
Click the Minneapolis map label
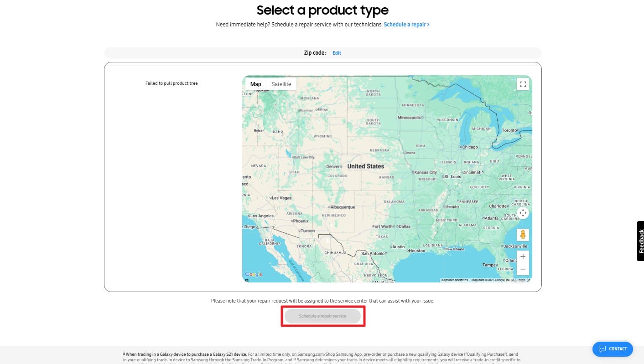point(410,118)
